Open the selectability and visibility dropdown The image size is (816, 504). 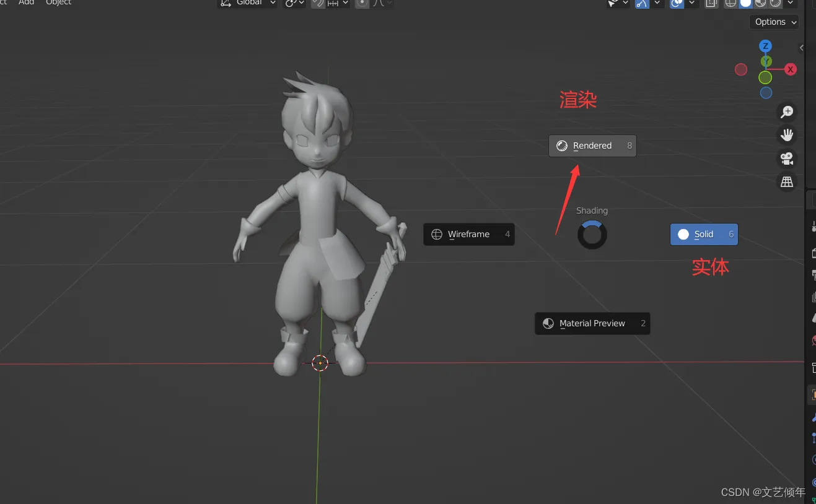(618, 3)
